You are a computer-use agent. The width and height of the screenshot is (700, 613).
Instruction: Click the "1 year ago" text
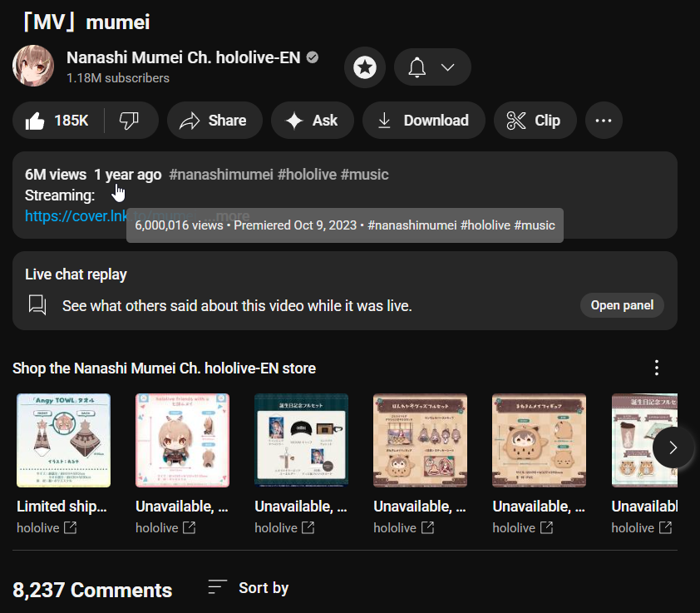coord(128,174)
